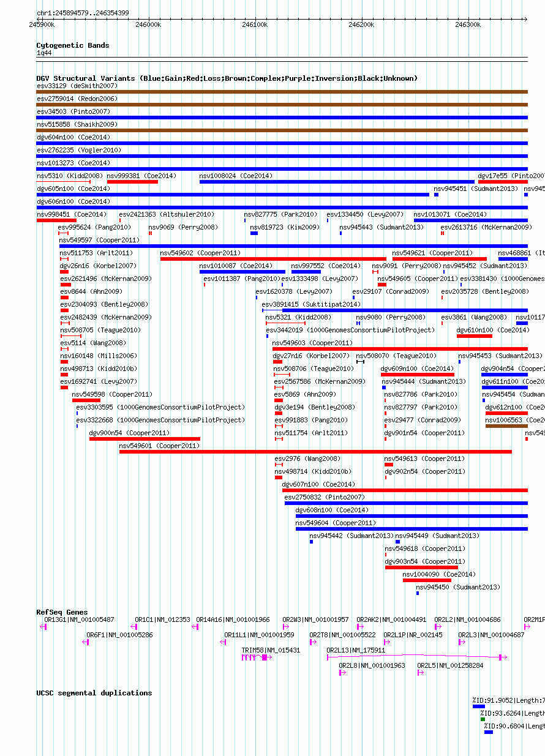Open the nsv515858 (Shaikh2009) variant label

coord(77,124)
